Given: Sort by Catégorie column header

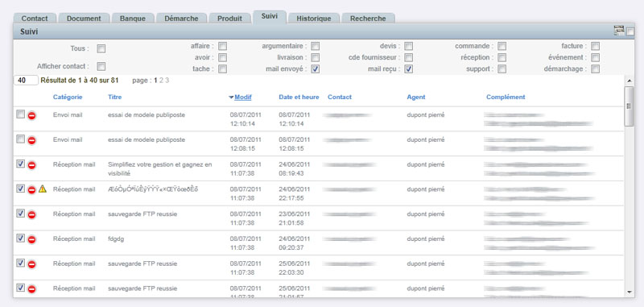Looking at the screenshot, I should 68,97.
